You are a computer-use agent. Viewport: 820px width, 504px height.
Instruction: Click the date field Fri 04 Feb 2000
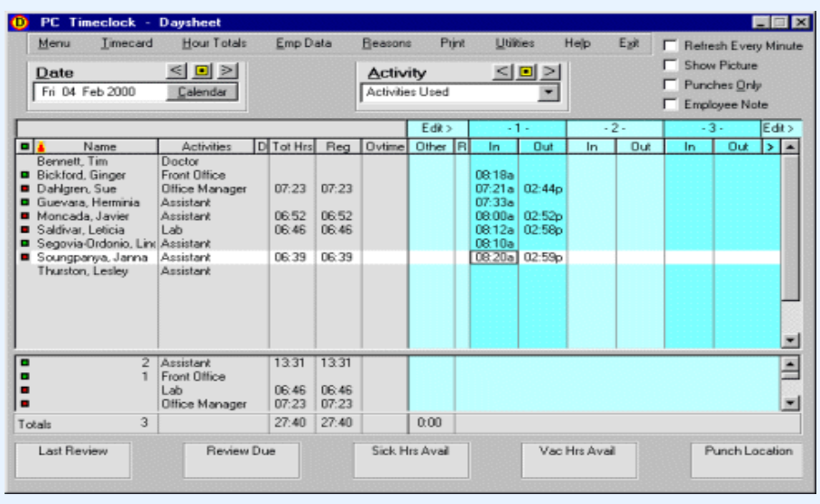click(100, 92)
